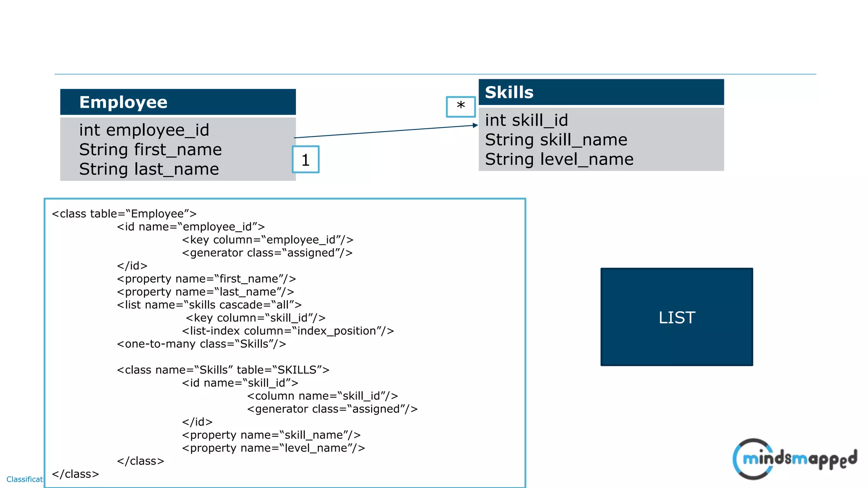Click the second generator class assigned line

pyautogui.click(x=333, y=409)
